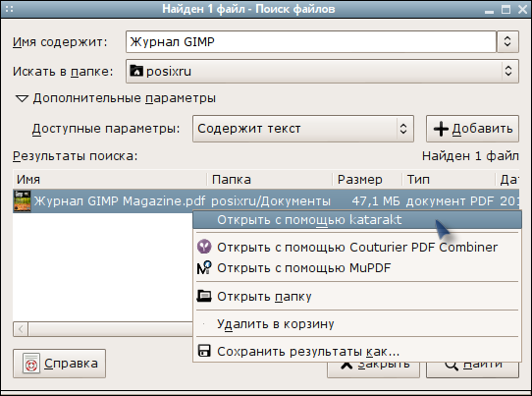Click the Имя содержит text field
The image size is (532, 396).
pyautogui.click(x=311, y=41)
